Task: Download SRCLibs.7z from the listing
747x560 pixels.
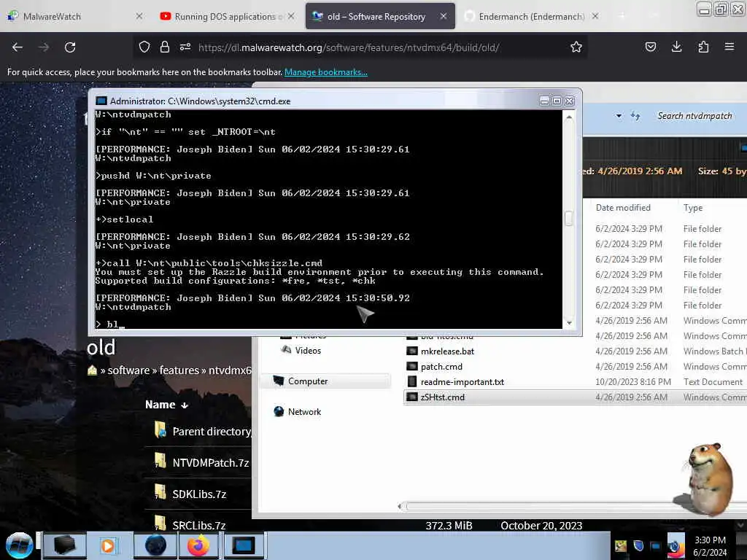Action: coord(198,526)
